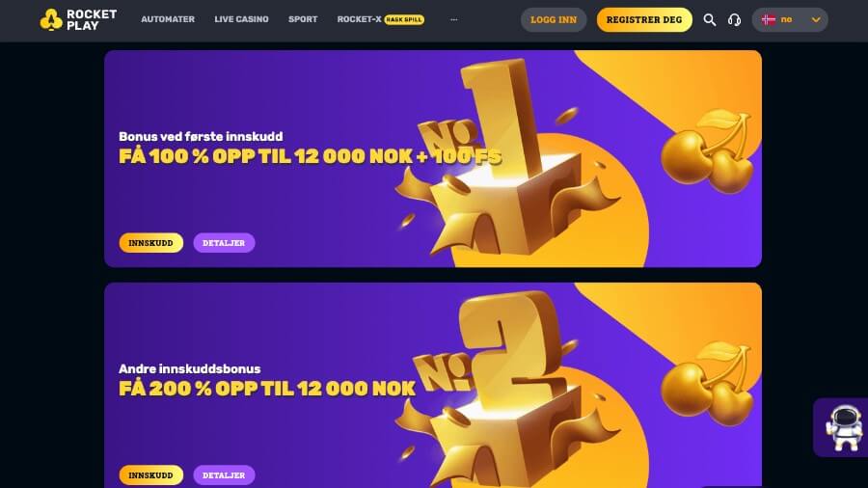This screenshot has height=488, width=868.
Task: Click golden cherries on first banner
Action: pyautogui.click(x=708, y=150)
